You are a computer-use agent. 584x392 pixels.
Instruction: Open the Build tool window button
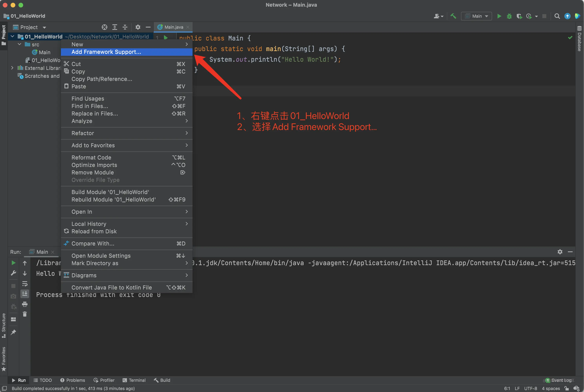[x=162, y=380]
